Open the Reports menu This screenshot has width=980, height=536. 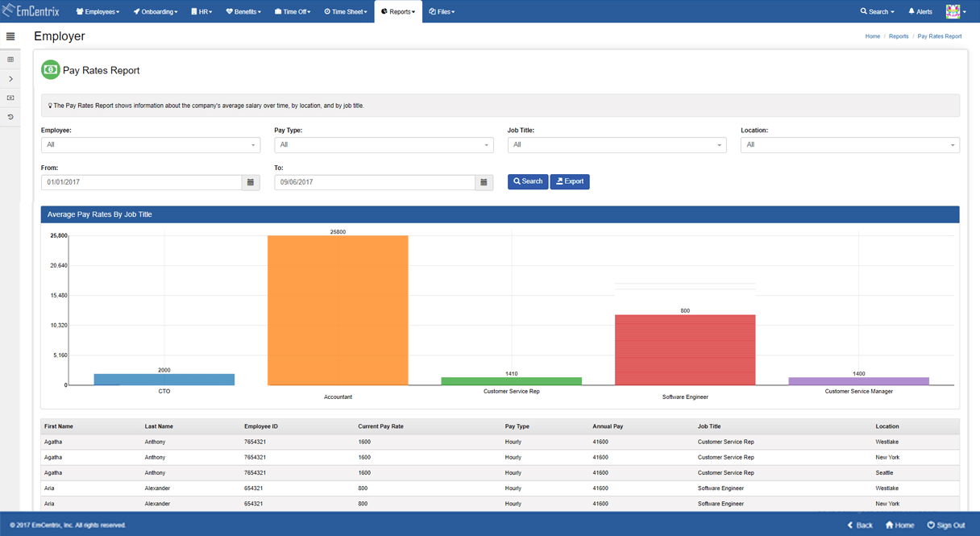(398, 11)
